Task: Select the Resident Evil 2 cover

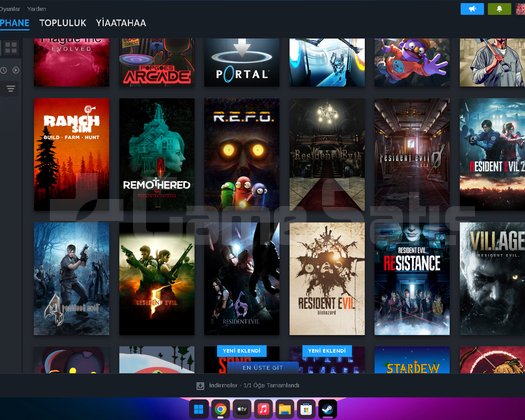Action: click(x=492, y=154)
